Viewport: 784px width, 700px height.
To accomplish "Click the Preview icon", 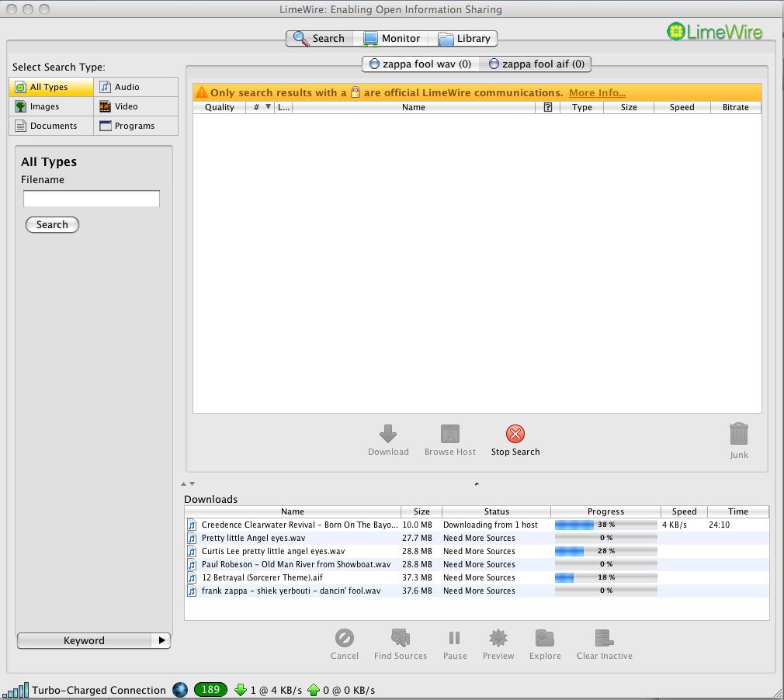I will pyautogui.click(x=498, y=638).
